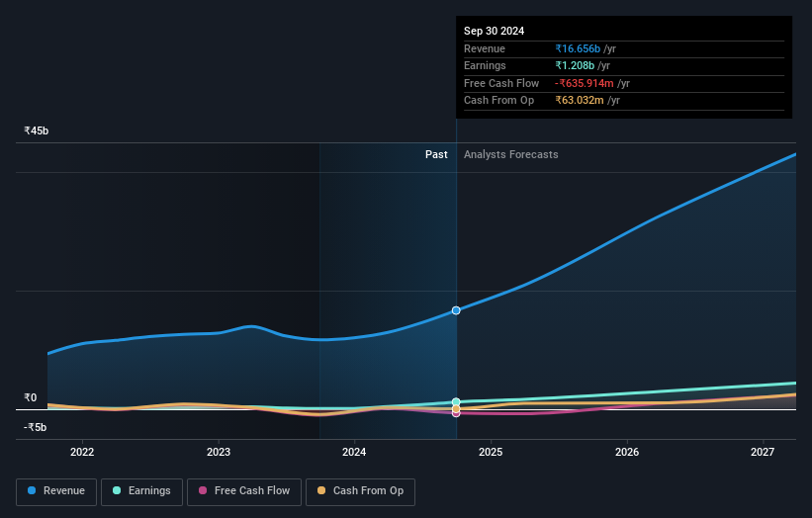Click the Analysts Forecasts label
812x518 pixels.
(x=510, y=155)
